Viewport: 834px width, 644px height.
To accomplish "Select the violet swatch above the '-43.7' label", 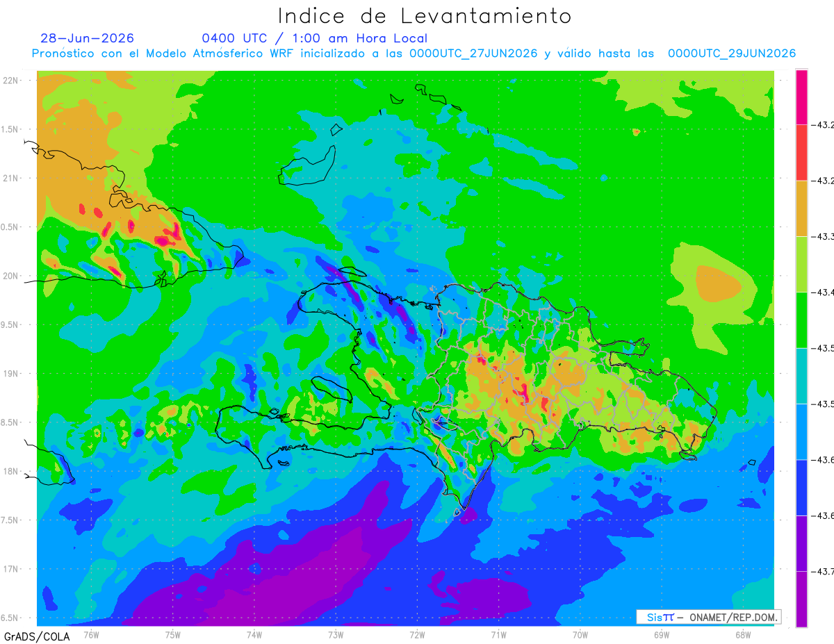I will pos(801,543).
